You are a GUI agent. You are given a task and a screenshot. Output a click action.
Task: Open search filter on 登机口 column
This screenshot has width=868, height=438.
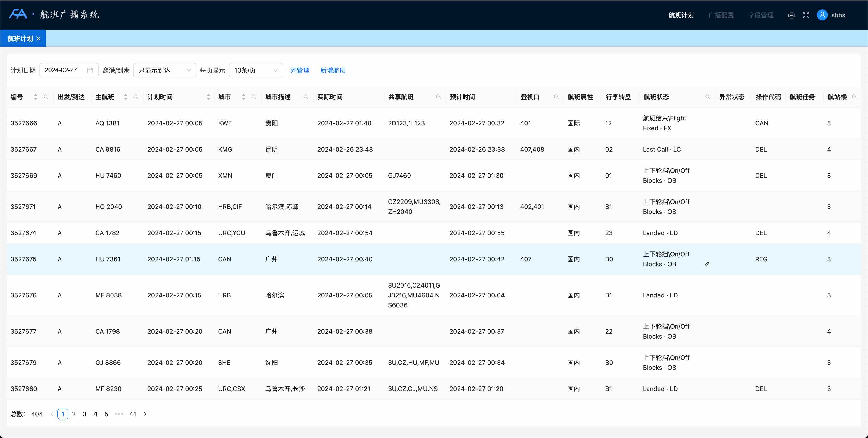pos(556,97)
